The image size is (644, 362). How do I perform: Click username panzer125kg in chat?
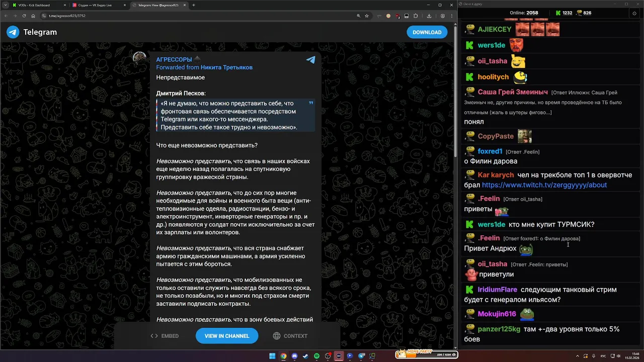(499, 329)
